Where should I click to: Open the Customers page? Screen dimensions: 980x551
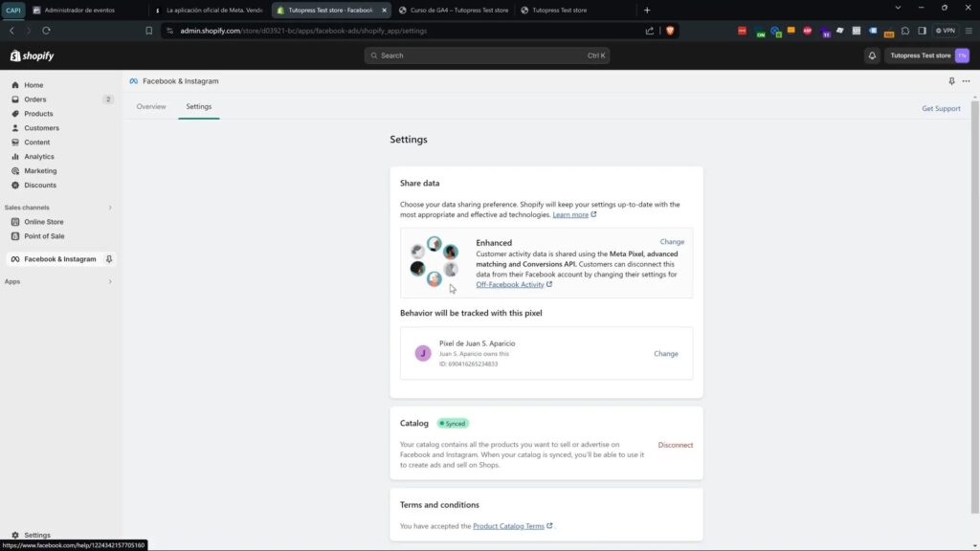tap(41, 128)
